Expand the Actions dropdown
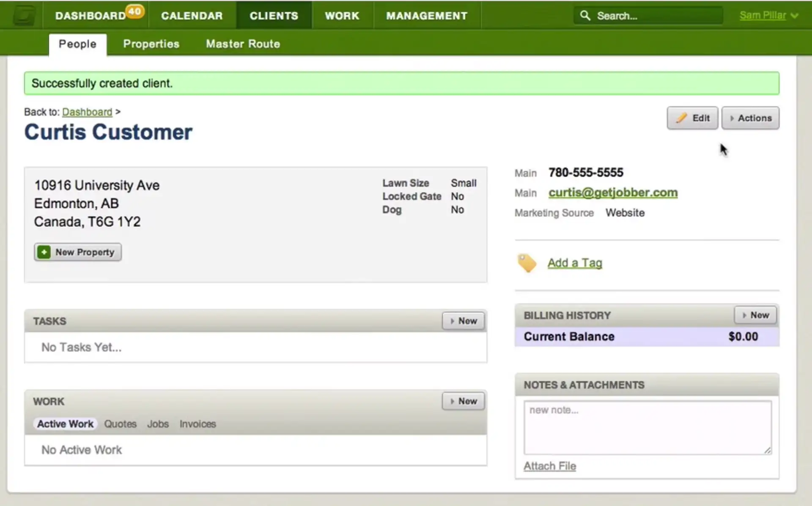The height and width of the screenshot is (506, 812). (750, 118)
